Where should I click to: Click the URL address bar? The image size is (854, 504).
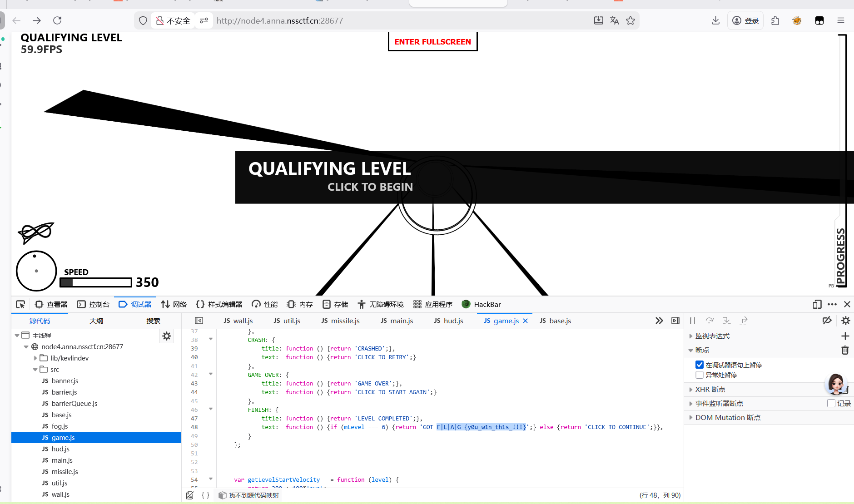coord(400,20)
